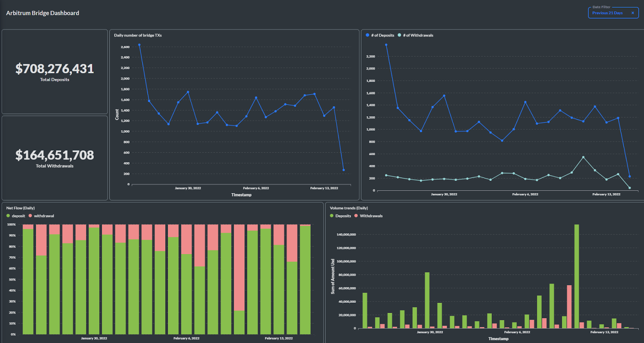Select the Total Deposits value card
The height and width of the screenshot is (343, 644).
pos(55,72)
